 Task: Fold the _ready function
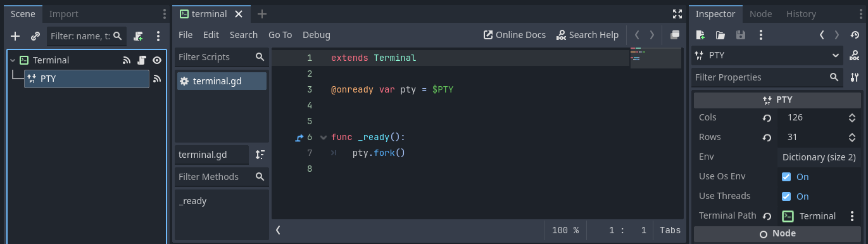click(324, 137)
